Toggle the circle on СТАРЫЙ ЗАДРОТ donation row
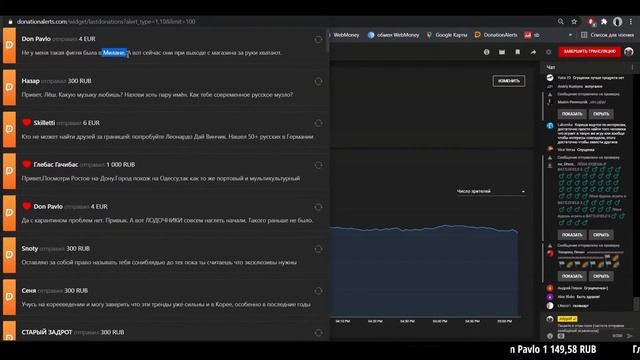 [318, 333]
